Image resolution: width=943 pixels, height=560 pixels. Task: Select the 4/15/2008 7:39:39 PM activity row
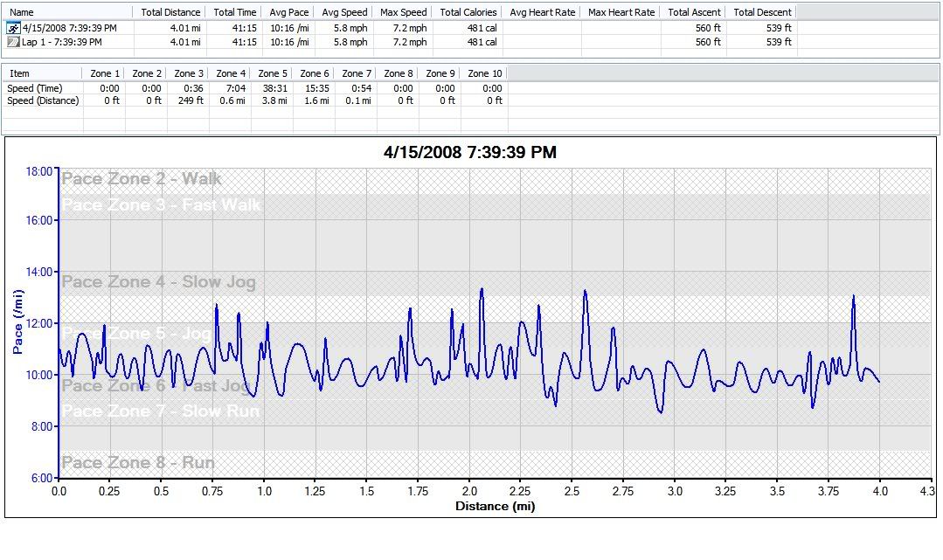(x=69, y=28)
